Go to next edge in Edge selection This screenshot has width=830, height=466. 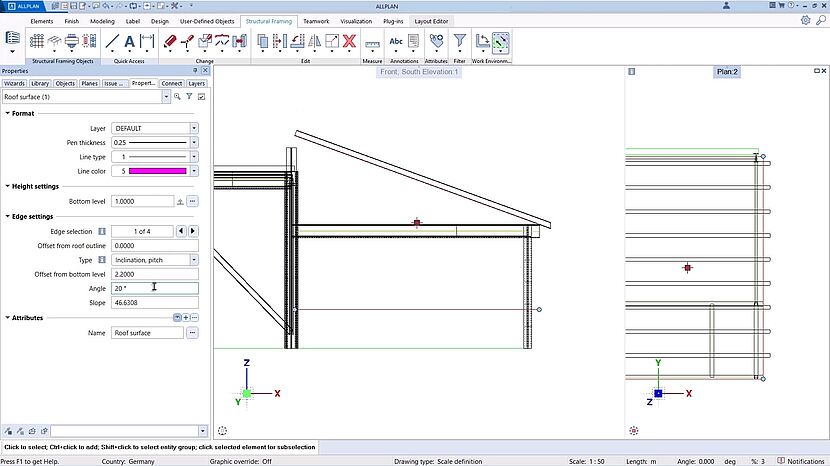[193, 231]
